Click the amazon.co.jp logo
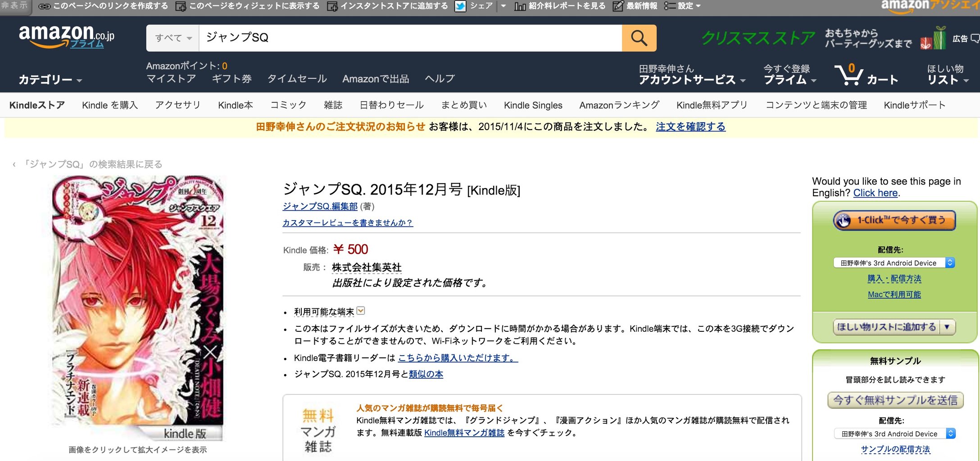Viewport: 980px width, 461px height. click(x=66, y=36)
